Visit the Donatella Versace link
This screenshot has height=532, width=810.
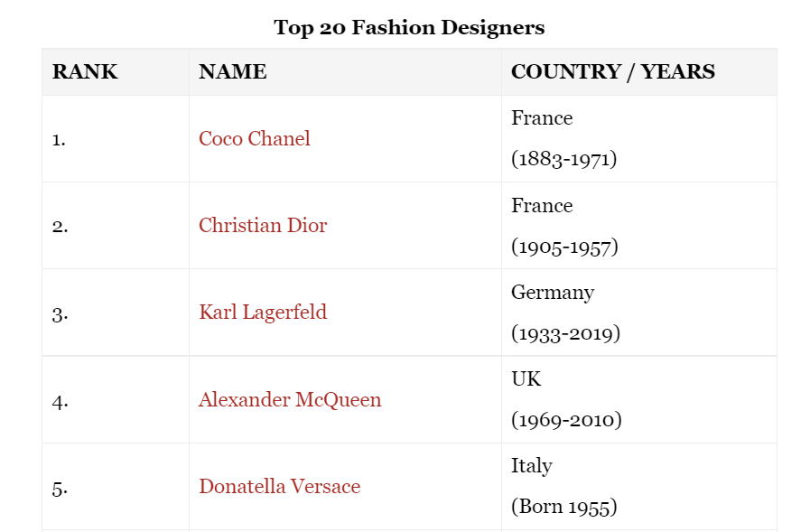click(279, 486)
